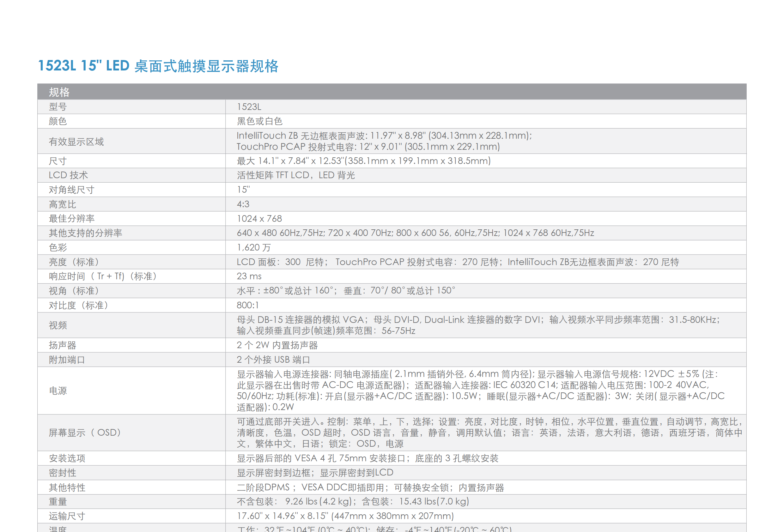Click the '视频' row label
The image size is (784, 532).
(58, 325)
